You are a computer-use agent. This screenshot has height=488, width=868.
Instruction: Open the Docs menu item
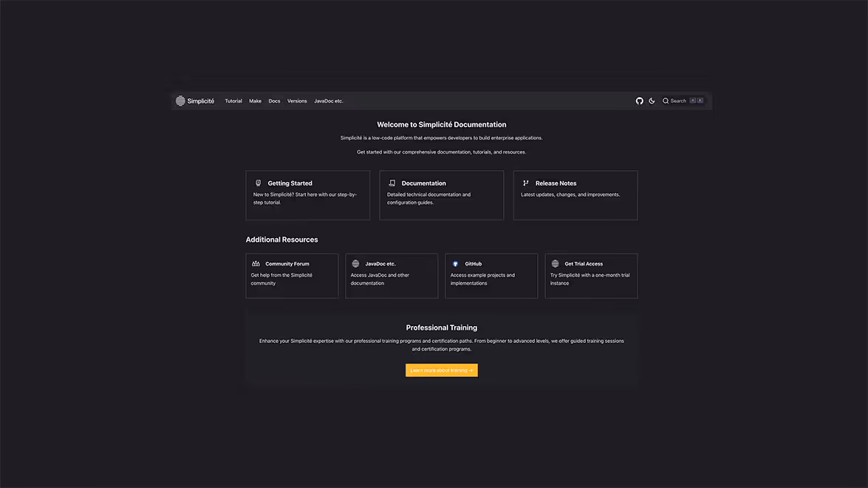(x=275, y=101)
